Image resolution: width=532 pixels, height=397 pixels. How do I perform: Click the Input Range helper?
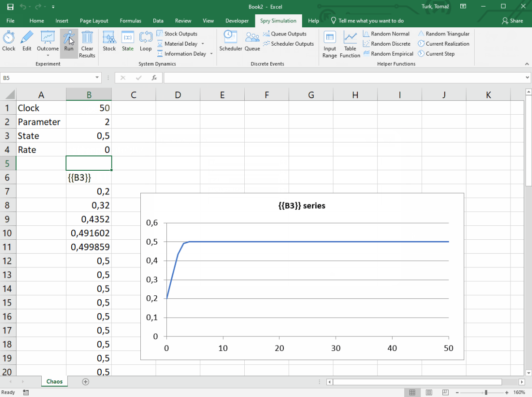pos(329,44)
